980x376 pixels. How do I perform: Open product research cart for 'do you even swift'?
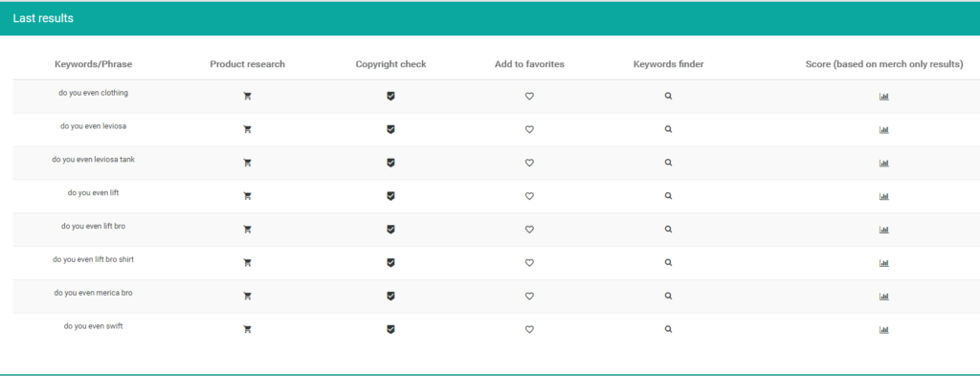(x=247, y=329)
